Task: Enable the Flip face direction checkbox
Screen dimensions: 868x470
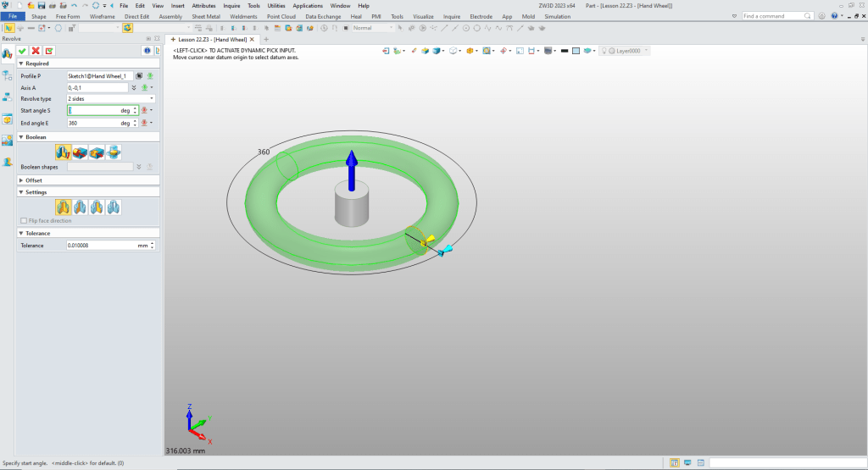Action: coord(24,220)
